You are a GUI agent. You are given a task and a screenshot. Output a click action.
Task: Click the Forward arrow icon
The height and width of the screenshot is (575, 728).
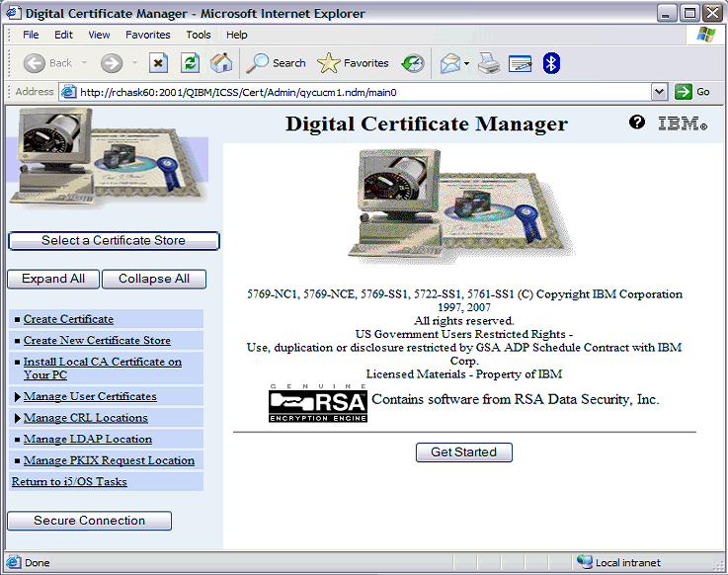coord(112,63)
